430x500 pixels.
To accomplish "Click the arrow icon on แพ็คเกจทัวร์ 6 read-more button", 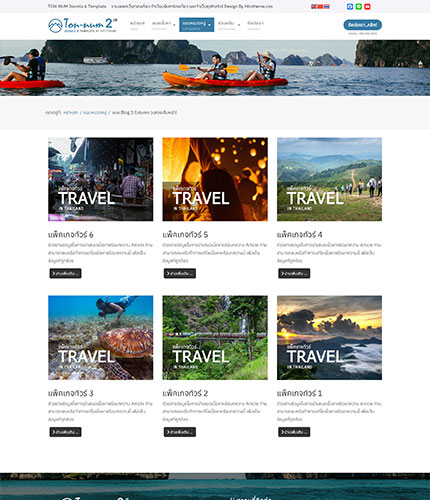I will pyautogui.click(x=53, y=273).
